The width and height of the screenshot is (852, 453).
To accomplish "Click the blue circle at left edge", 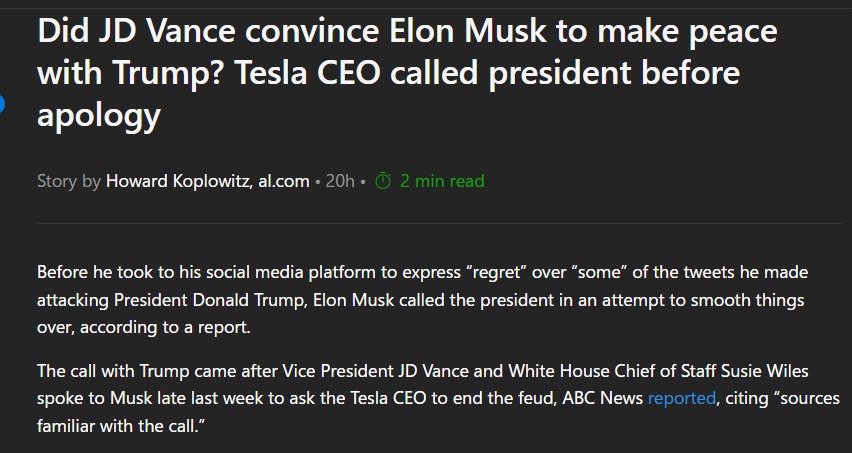I will click(x=2, y=104).
